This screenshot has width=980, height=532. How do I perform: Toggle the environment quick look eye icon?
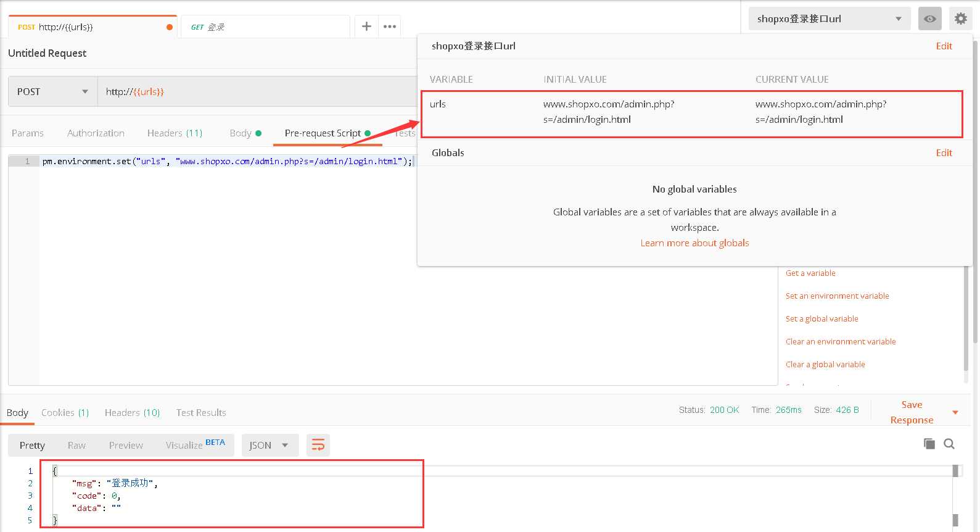pos(929,19)
